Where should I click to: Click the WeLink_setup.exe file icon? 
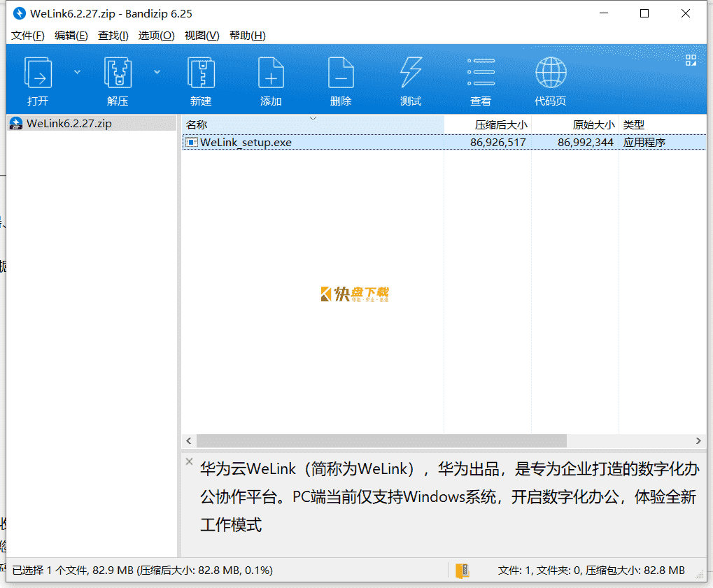(x=192, y=142)
